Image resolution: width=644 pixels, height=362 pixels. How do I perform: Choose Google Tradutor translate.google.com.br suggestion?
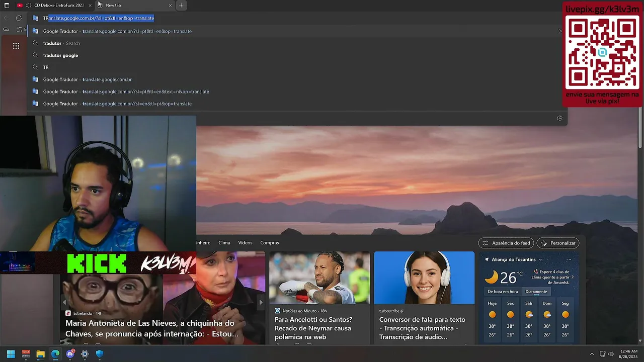(297, 79)
